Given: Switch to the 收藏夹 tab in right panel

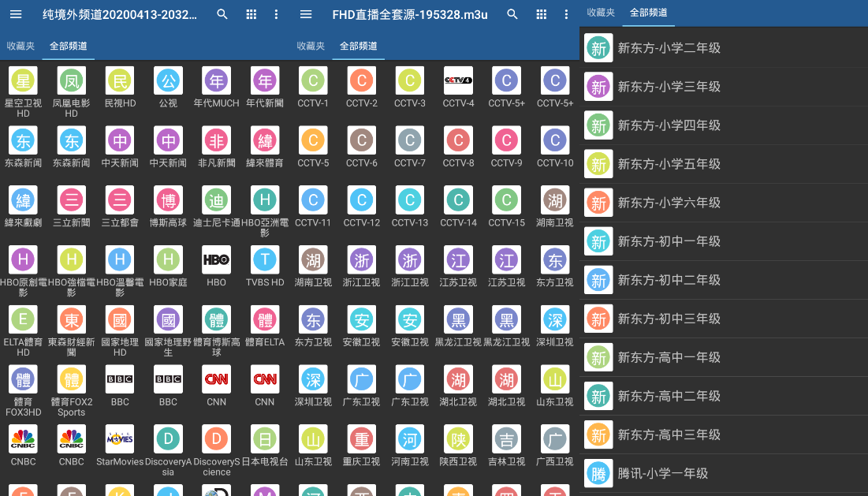Looking at the screenshot, I should (602, 13).
